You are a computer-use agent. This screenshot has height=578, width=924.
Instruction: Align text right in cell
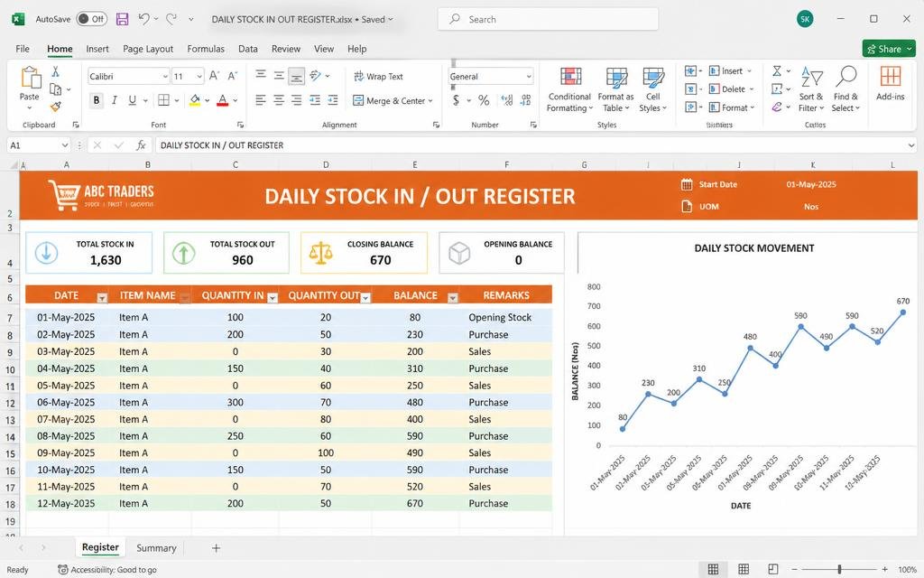pyautogui.click(x=296, y=100)
